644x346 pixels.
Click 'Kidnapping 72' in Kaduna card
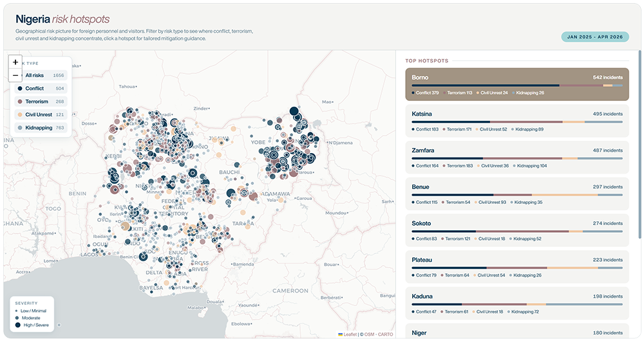click(x=523, y=311)
